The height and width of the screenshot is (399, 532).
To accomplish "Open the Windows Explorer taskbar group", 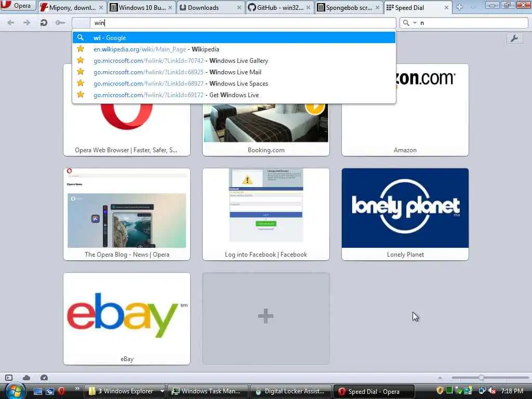I will (122, 391).
